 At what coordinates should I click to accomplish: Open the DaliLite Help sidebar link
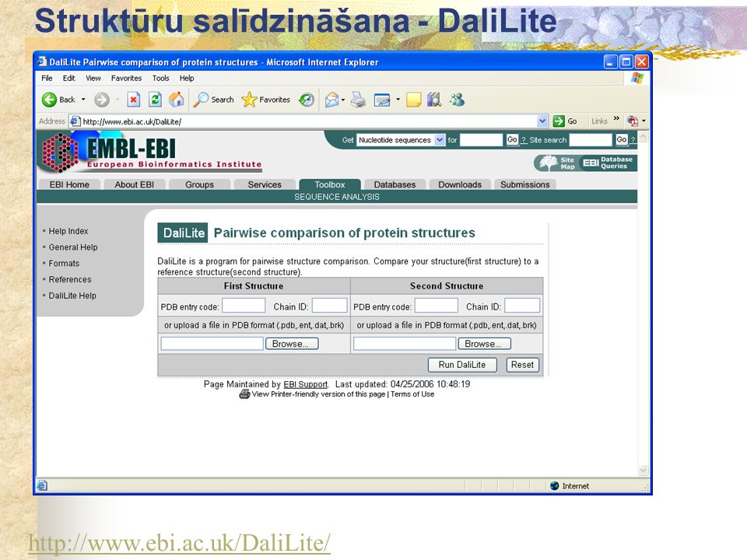(x=72, y=296)
